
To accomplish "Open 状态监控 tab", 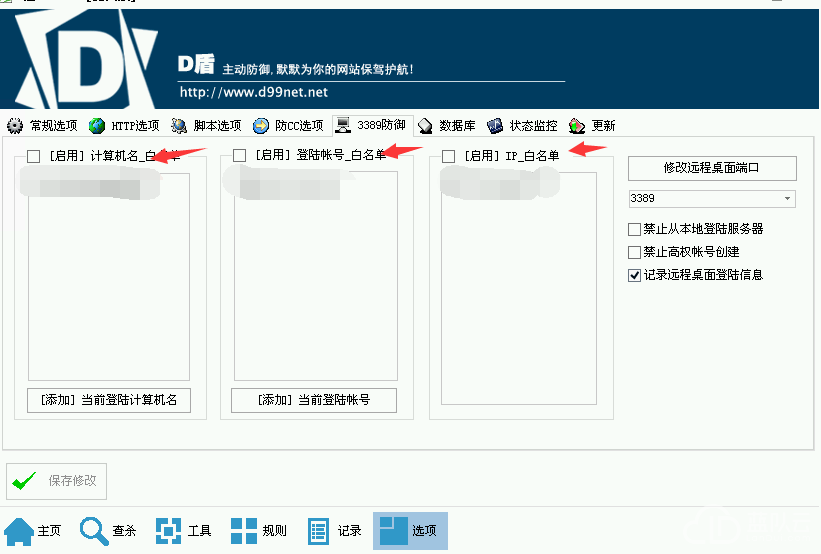I will click(522, 126).
